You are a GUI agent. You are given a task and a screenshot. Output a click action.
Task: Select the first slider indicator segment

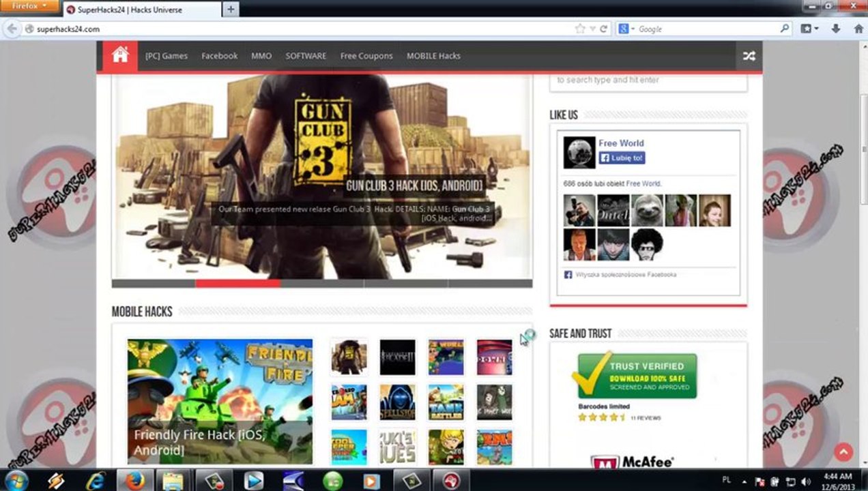pyautogui.click(x=154, y=283)
